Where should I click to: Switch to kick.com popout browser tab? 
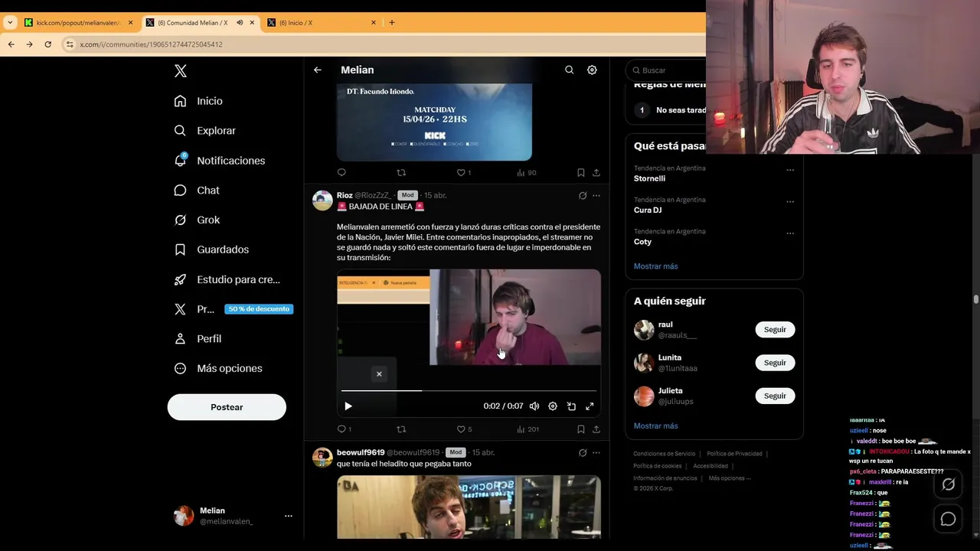[78, 23]
